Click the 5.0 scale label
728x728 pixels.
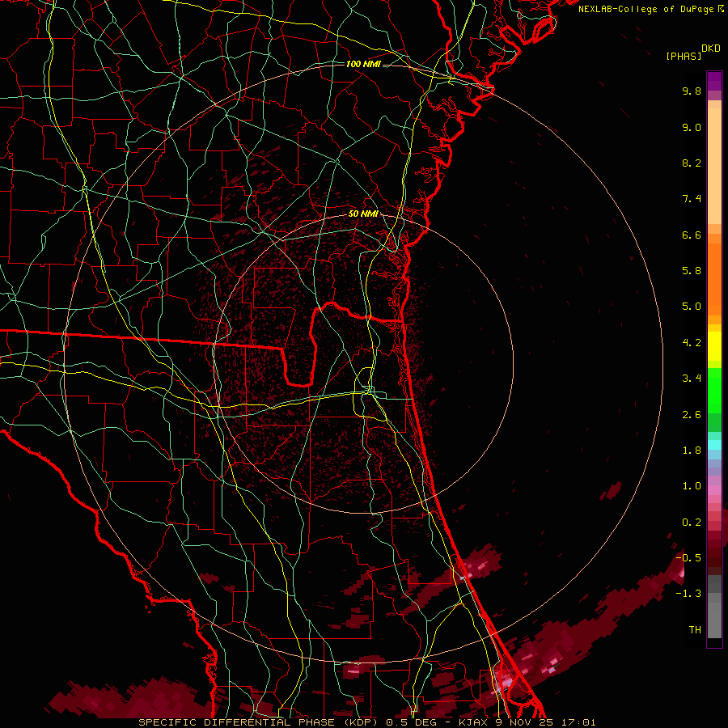click(692, 307)
